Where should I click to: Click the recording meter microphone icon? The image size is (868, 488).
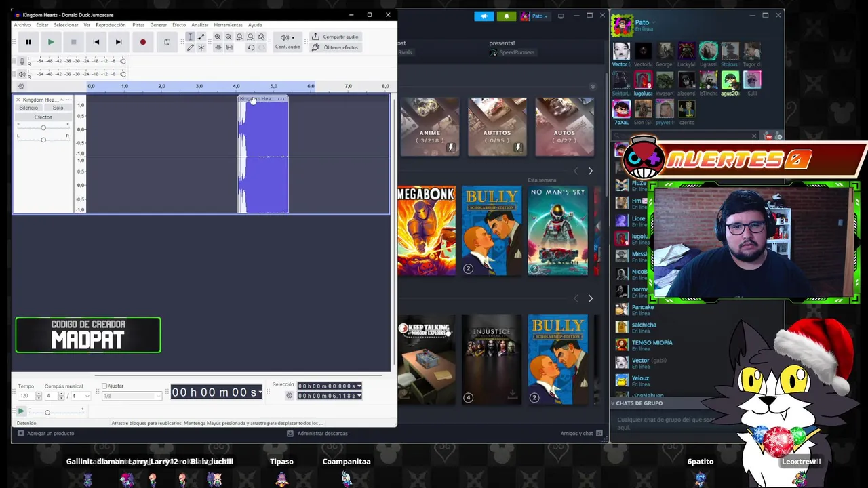(22, 61)
